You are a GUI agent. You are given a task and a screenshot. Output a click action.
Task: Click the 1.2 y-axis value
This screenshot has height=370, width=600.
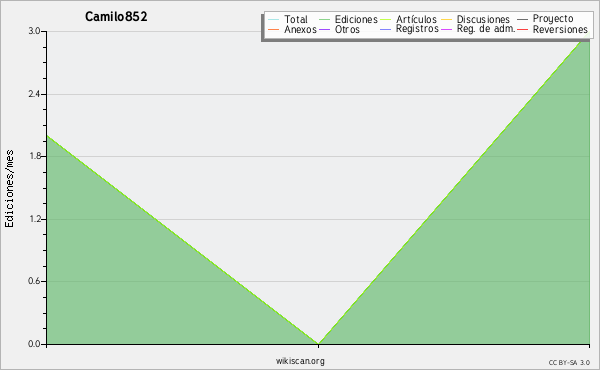click(34, 219)
